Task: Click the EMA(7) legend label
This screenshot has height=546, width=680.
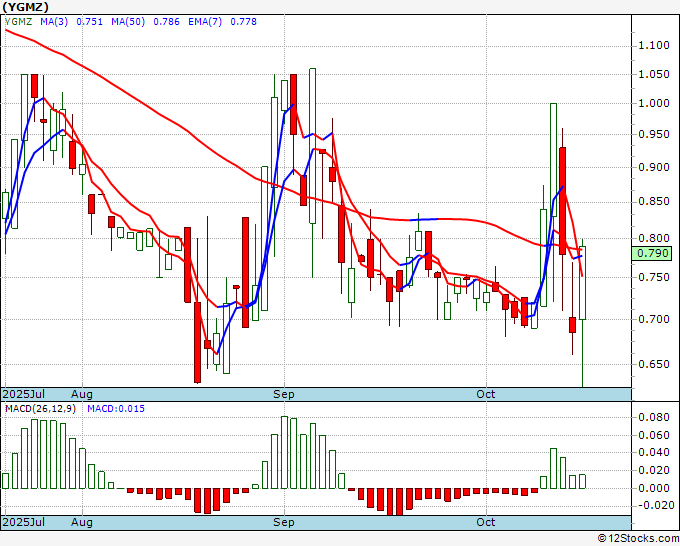Action: (205, 22)
